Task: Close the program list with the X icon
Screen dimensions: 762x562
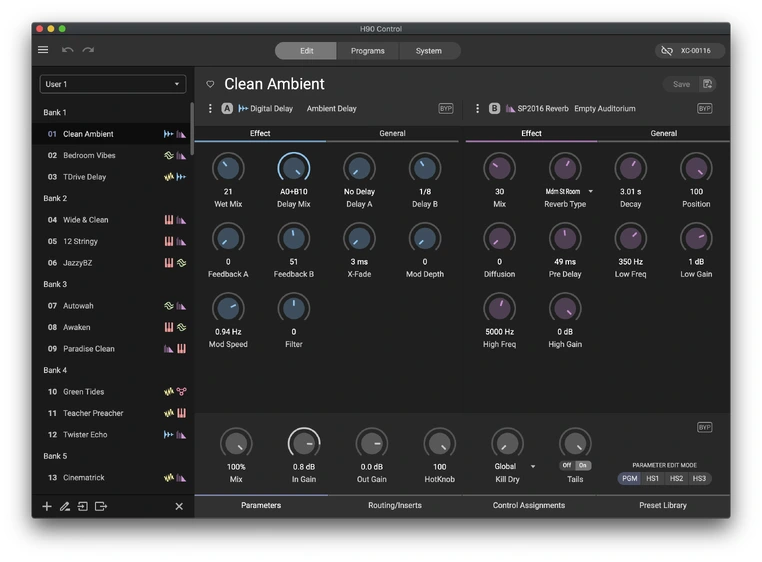Action: point(179,507)
